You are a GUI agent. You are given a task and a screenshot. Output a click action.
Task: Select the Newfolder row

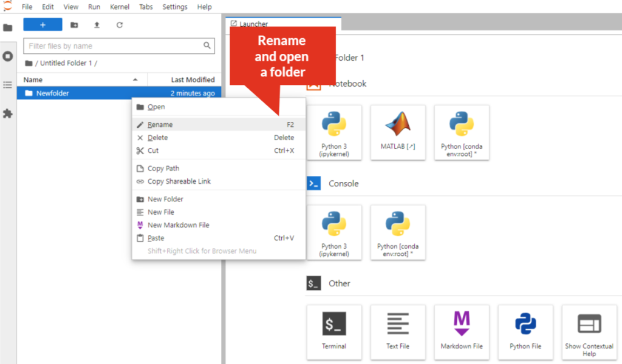point(119,93)
